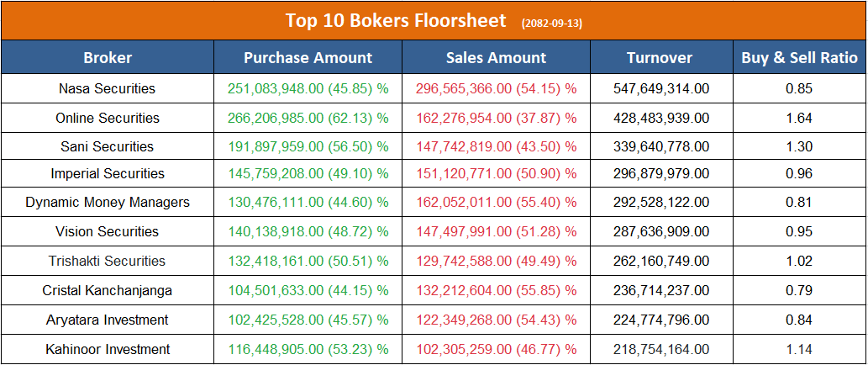Select Vision Securities broker name

click(x=108, y=231)
